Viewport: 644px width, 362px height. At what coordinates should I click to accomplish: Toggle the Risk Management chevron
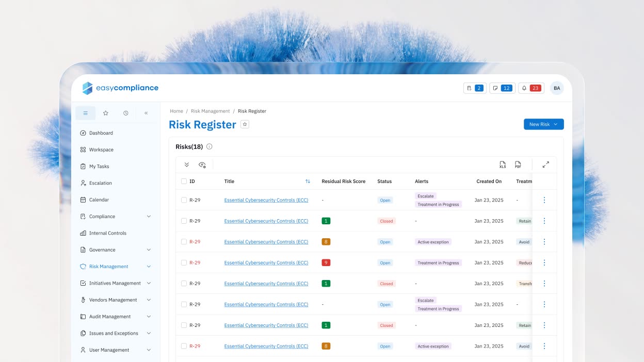click(x=149, y=267)
